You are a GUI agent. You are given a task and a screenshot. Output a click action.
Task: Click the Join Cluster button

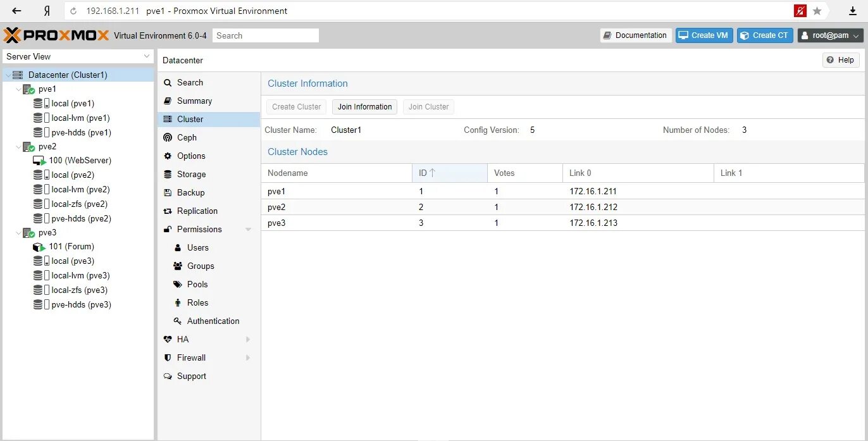(428, 107)
